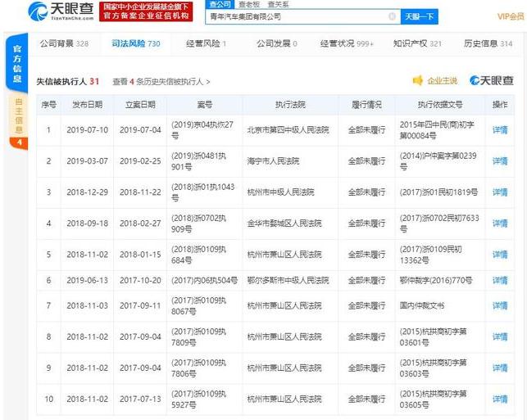This screenshot has width=527, height=420.
Task: Open 详情 for row 6 鄂尔多斯市中级人民法院
Action: [500, 280]
